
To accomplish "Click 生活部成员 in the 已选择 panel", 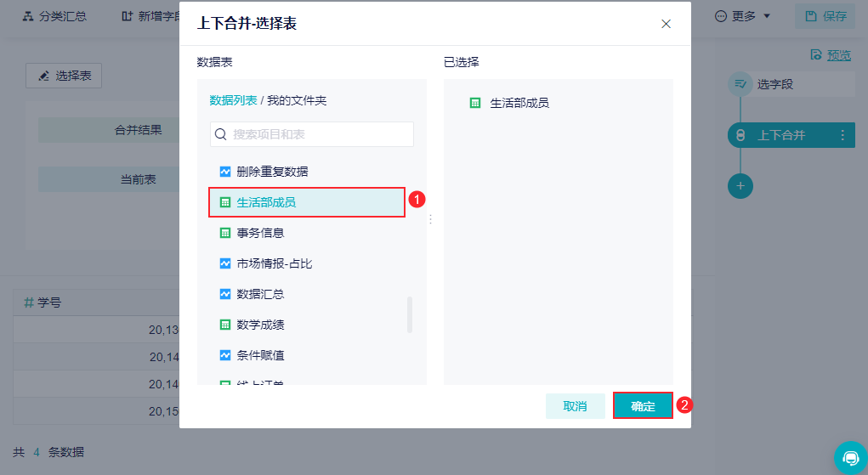I will [519, 103].
